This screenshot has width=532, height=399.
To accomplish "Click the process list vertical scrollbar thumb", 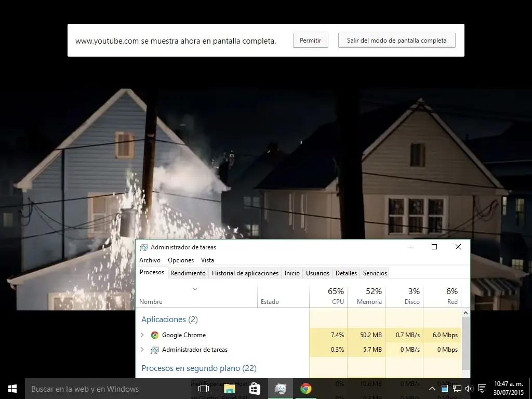I will pyautogui.click(x=465, y=343).
